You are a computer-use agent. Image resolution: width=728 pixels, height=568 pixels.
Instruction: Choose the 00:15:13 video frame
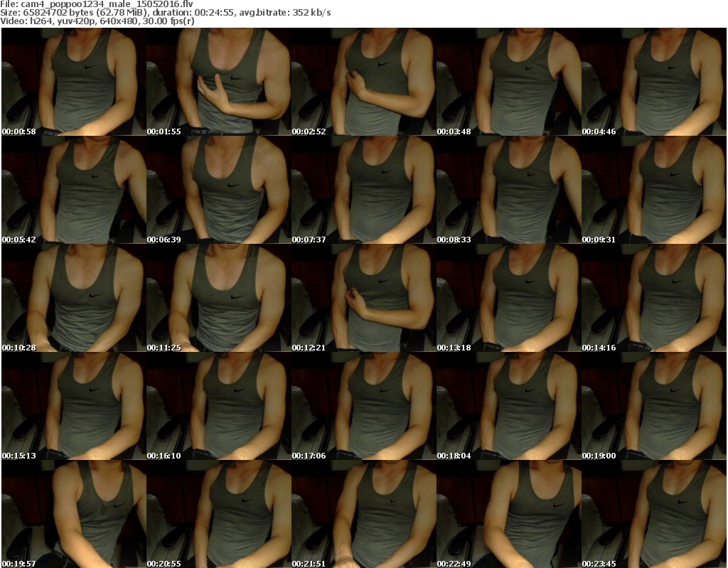pyautogui.click(x=74, y=406)
